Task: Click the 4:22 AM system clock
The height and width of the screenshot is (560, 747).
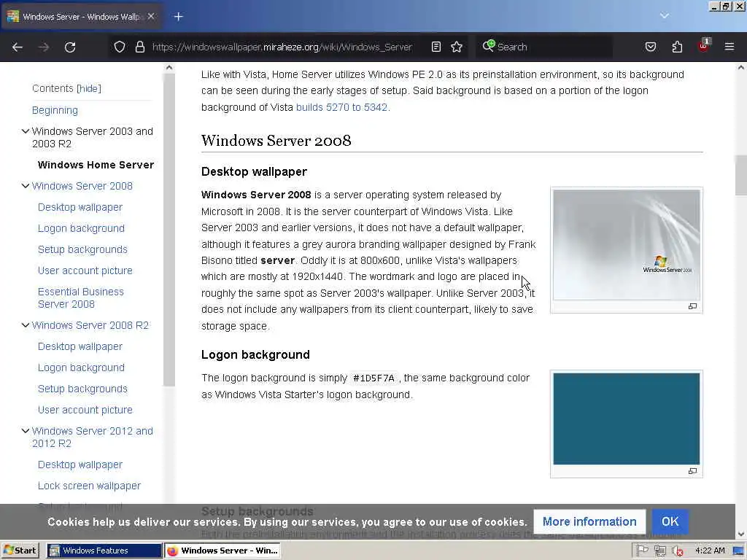Action: click(x=710, y=551)
